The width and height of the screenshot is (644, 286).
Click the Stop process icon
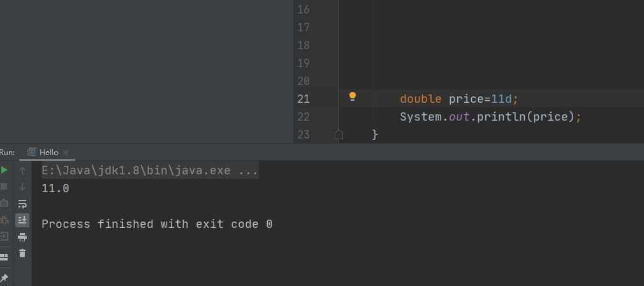click(x=4, y=186)
